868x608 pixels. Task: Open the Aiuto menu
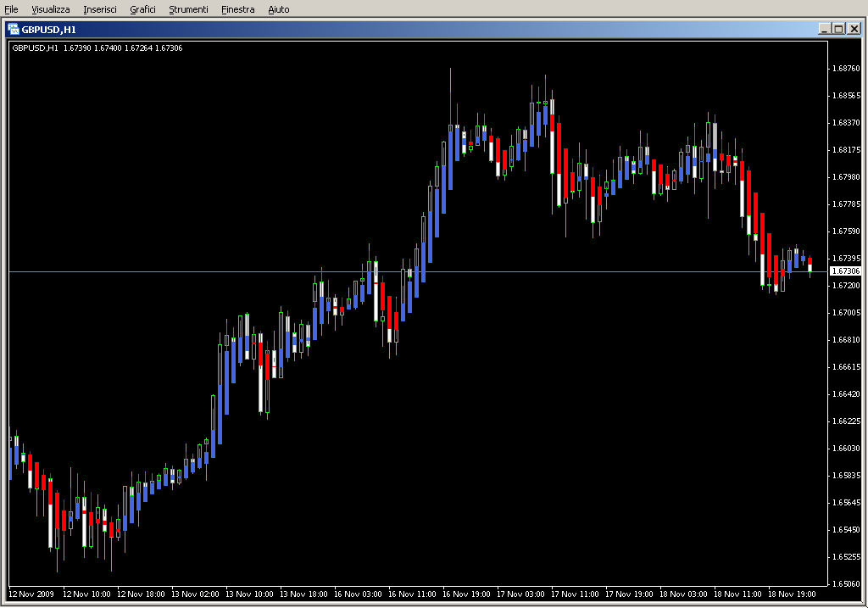(278, 9)
